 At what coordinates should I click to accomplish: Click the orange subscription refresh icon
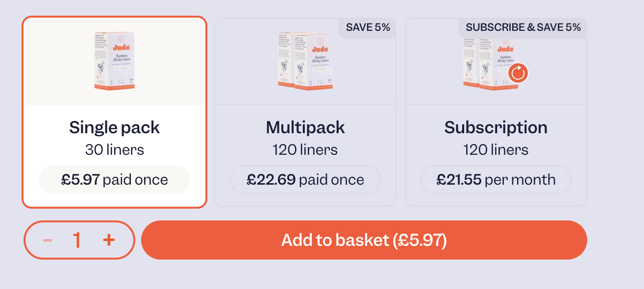click(x=518, y=74)
